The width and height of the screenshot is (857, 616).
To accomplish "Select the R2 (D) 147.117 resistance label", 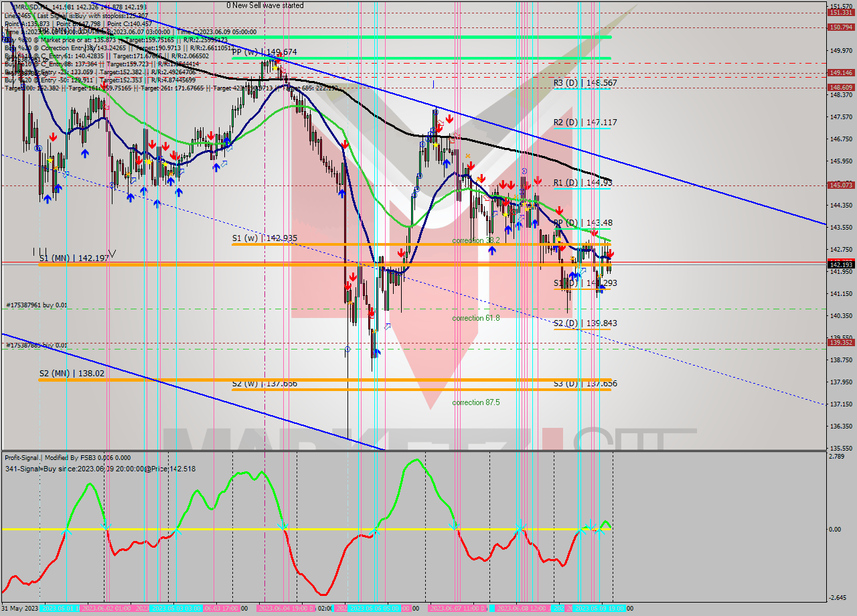I will [x=585, y=123].
